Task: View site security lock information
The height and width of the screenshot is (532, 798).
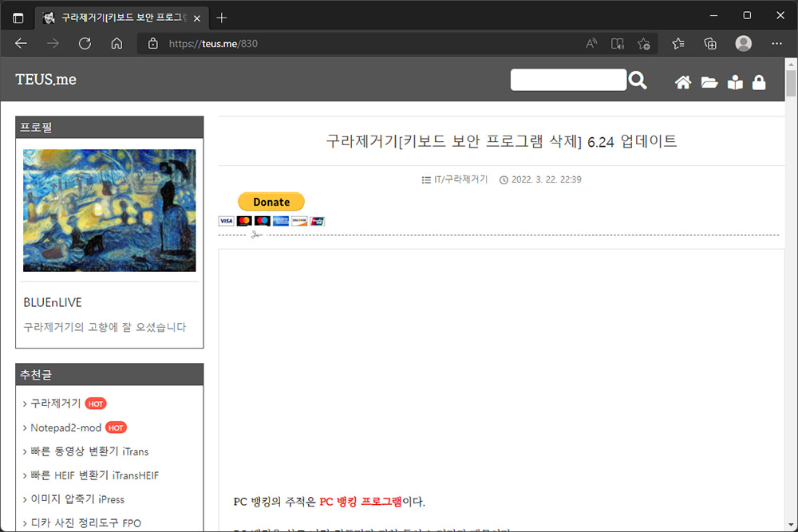Action: click(x=152, y=44)
